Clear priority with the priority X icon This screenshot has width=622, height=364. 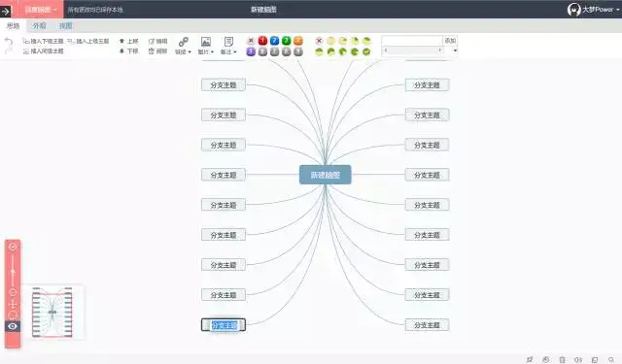point(251,41)
